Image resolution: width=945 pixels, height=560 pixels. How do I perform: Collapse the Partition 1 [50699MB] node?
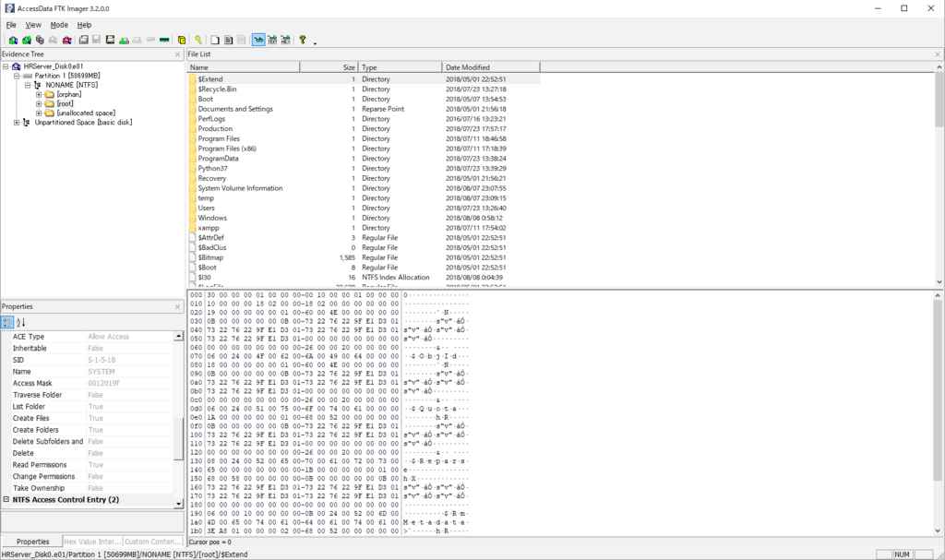17,76
